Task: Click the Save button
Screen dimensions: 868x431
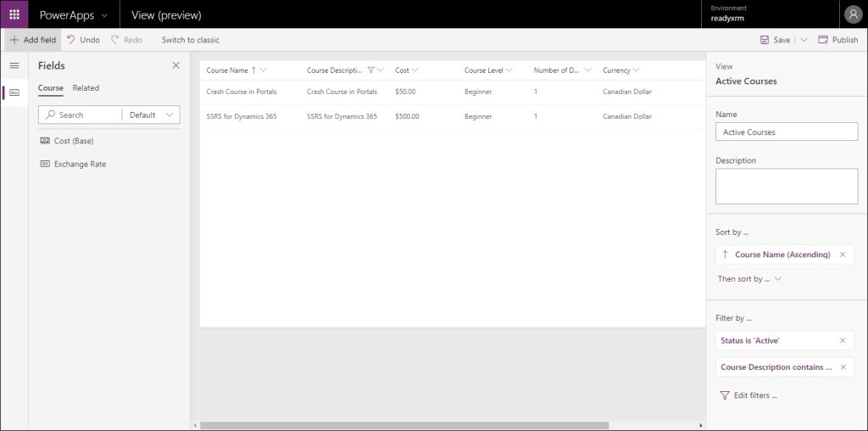Action: pyautogui.click(x=775, y=40)
